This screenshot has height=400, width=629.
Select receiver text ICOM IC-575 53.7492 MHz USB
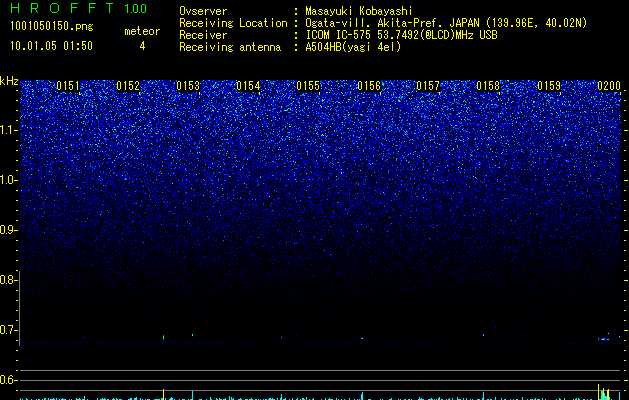(x=401, y=35)
